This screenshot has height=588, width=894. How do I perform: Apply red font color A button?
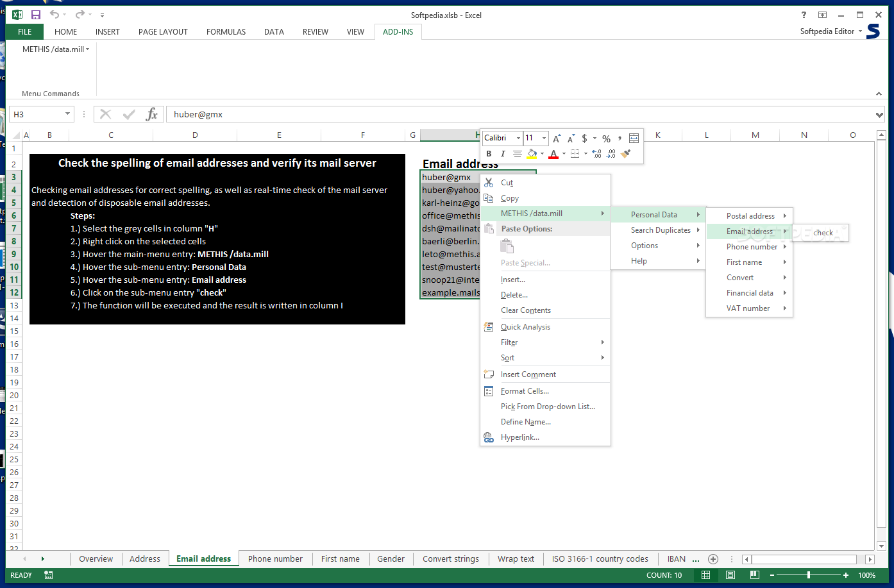click(553, 154)
